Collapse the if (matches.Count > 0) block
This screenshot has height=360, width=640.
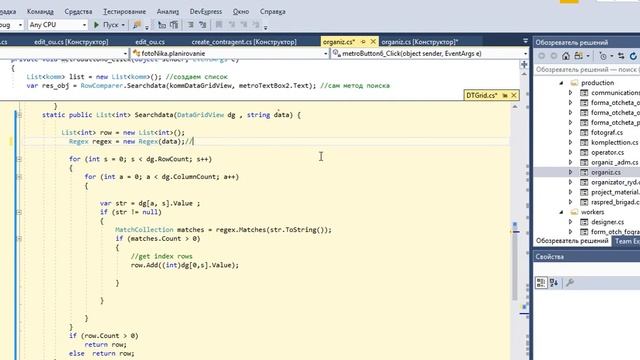pos(19,239)
